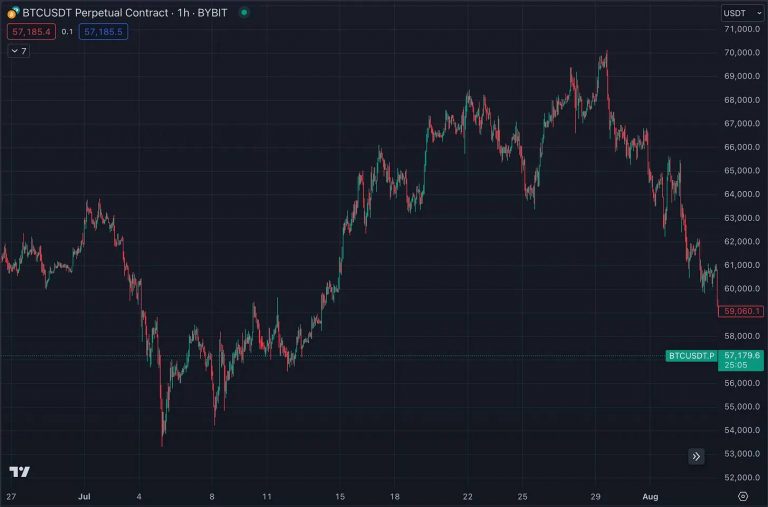Expand the collapsed indicators legend showing 7
The width and height of the screenshot is (768, 507).
coord(19,51)
